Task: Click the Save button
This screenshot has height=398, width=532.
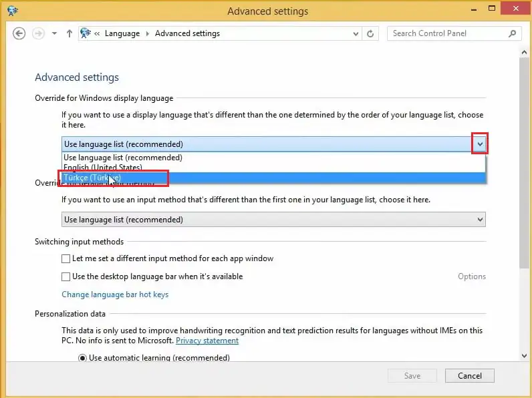Action: pyautogui.click(x=412, y=376)
